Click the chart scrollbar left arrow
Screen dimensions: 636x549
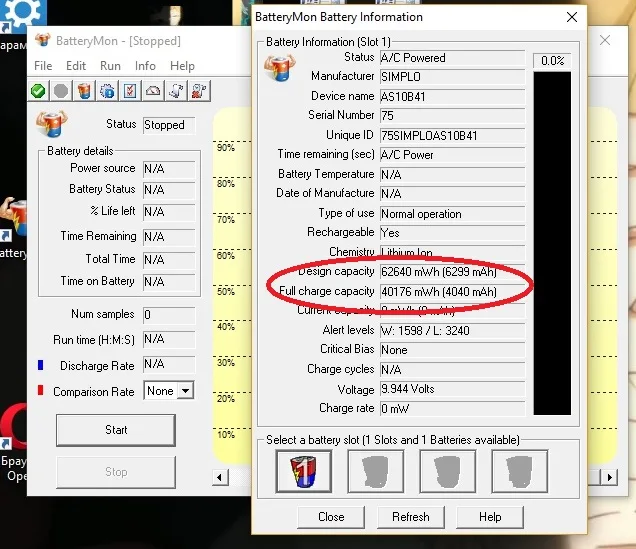pos(220,477)
